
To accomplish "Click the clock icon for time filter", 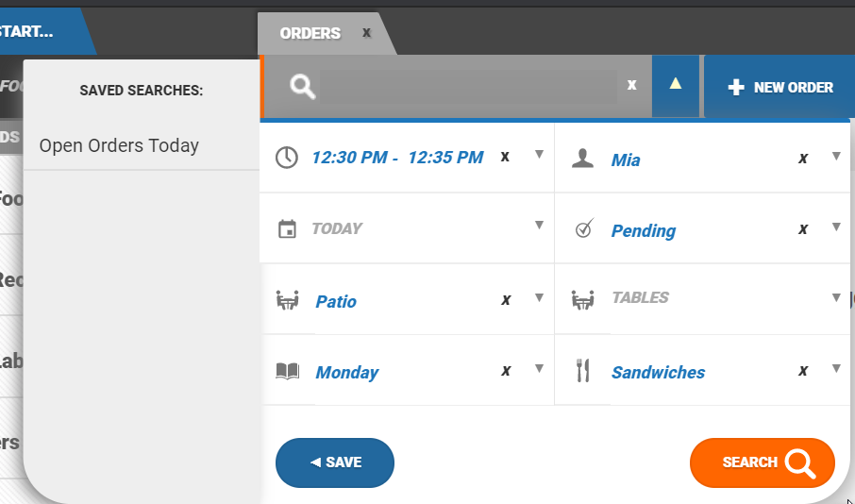I will pos(287,158).
